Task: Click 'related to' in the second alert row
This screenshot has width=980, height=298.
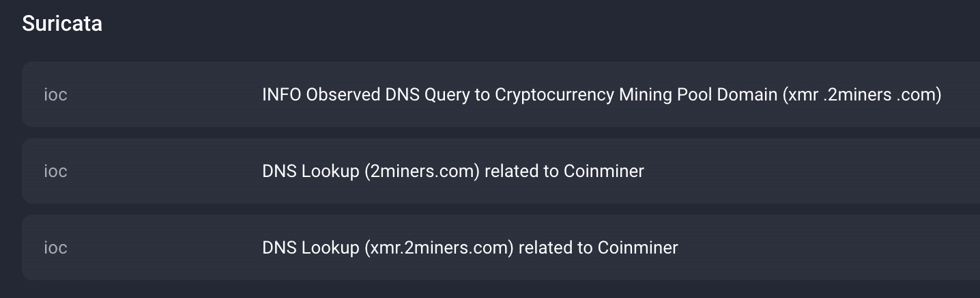Action: click(521, 171)
